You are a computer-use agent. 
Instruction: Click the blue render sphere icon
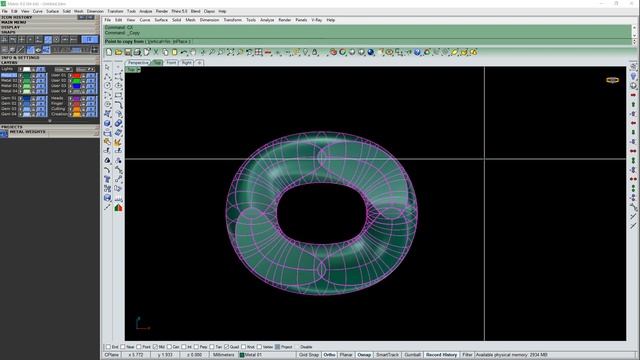[371, 52]
